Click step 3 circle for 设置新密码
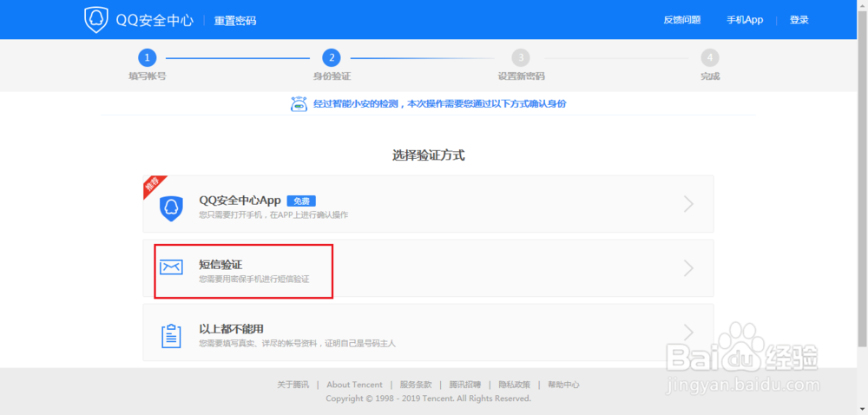Viewport: 868px width, 415px height. (x=520, y=57)
